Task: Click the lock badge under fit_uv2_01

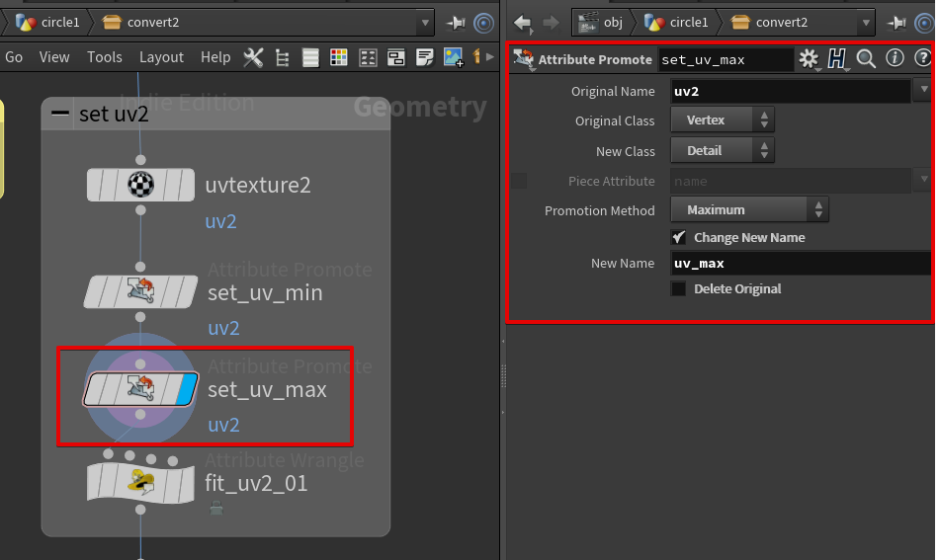Action: click(216, 509)
